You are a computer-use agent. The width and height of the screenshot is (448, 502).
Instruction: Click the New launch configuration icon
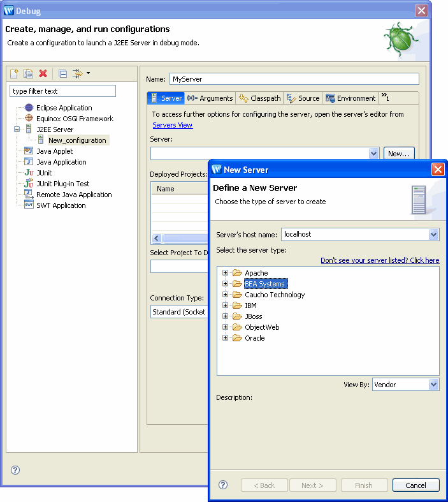pyautogui.click(x=15, y=73)
